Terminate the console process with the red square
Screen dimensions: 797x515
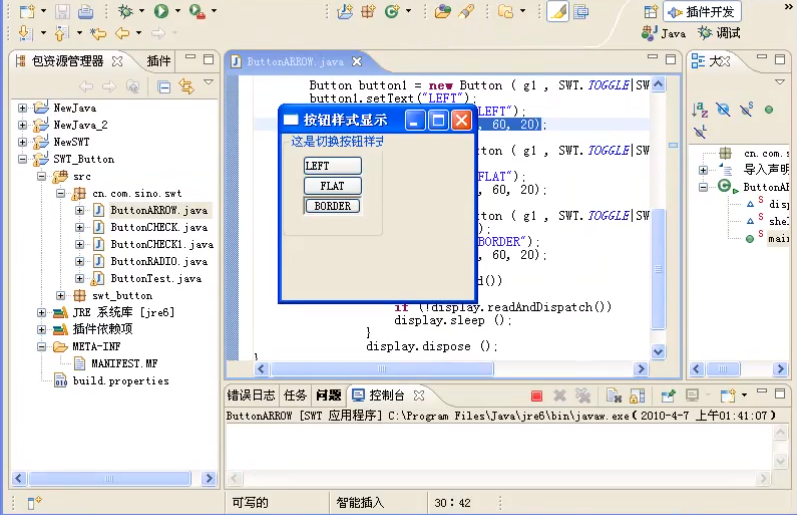(537, 396)
